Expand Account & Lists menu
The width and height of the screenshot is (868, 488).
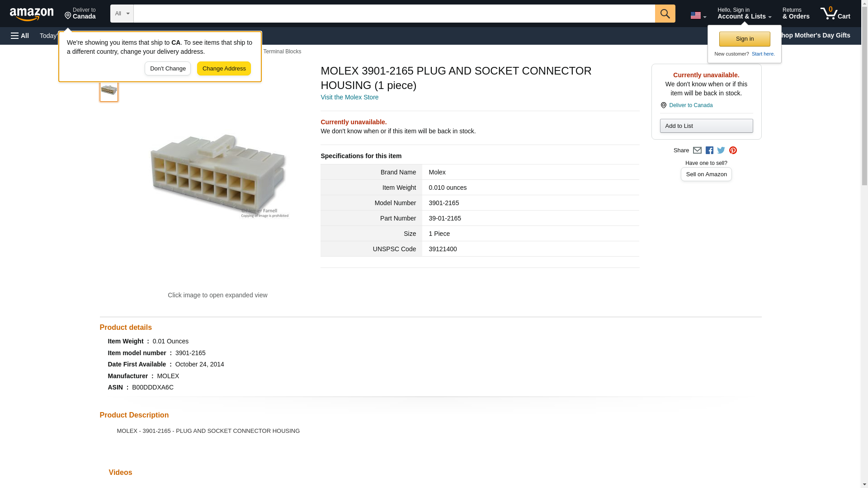[744, 14]
